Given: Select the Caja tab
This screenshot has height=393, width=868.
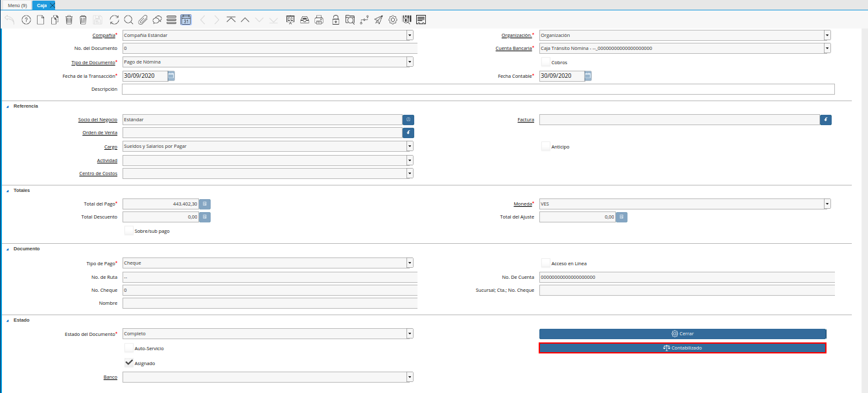Looking at the screenshot, I should coord(41,5).
